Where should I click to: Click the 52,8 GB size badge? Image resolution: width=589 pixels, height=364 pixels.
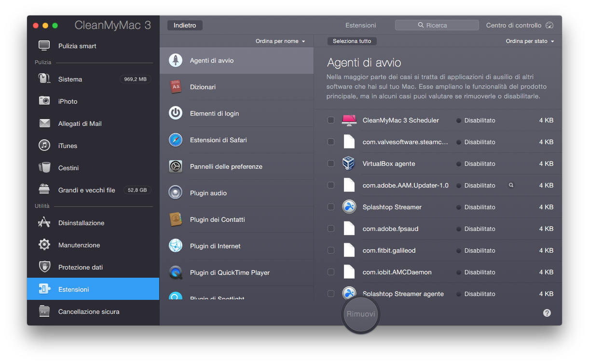137,190
